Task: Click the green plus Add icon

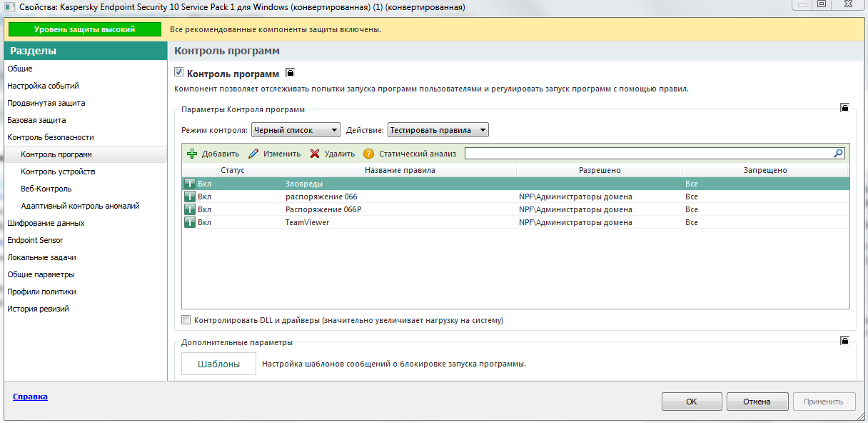Action: pyautogui.click(x=191, y=154)
